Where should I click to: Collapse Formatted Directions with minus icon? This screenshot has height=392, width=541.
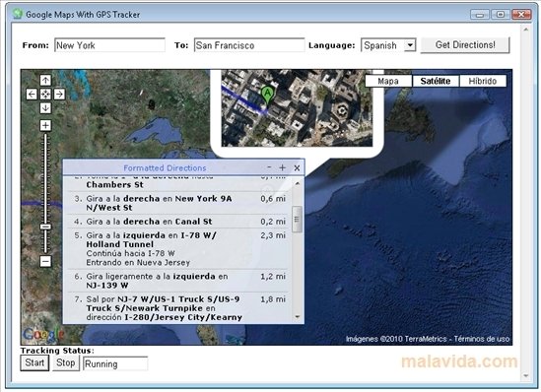pos(269,167)
